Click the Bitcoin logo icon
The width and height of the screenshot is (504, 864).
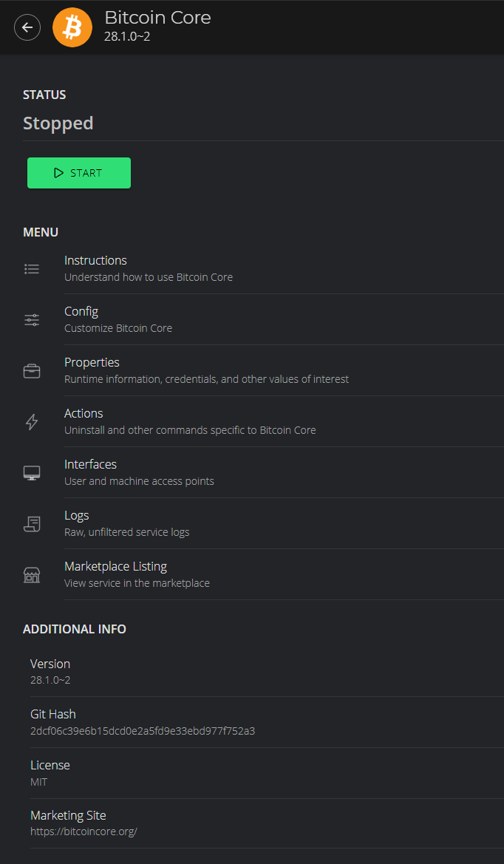click(x=72, y=27)
